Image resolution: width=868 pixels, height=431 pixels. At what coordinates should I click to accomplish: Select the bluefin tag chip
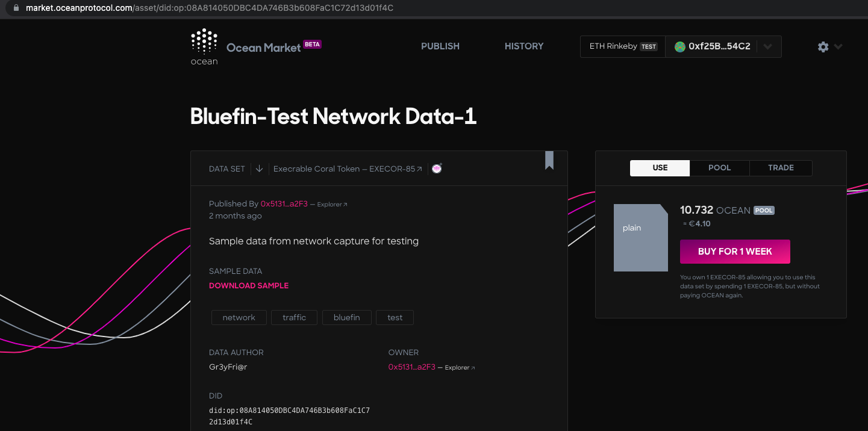(x=346, y=317)
